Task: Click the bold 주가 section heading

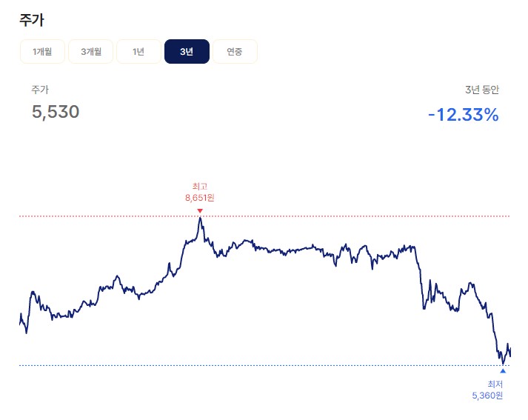Action: click(32, 20)
